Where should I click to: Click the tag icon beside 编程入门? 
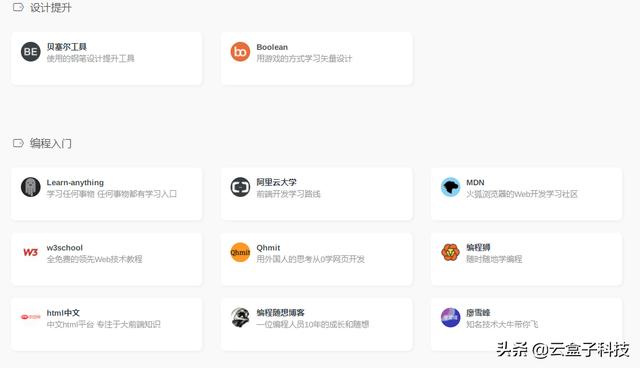18,143
